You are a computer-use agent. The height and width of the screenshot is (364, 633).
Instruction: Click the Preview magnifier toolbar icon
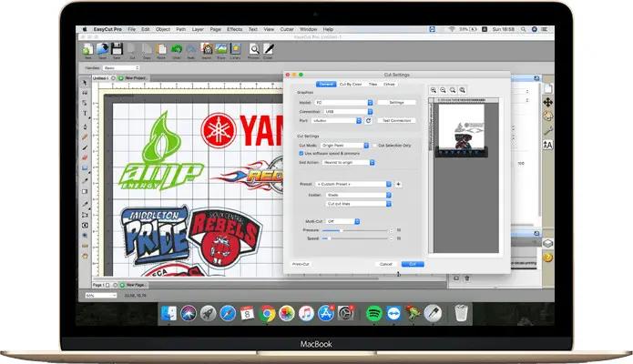[x=254, y=50]
